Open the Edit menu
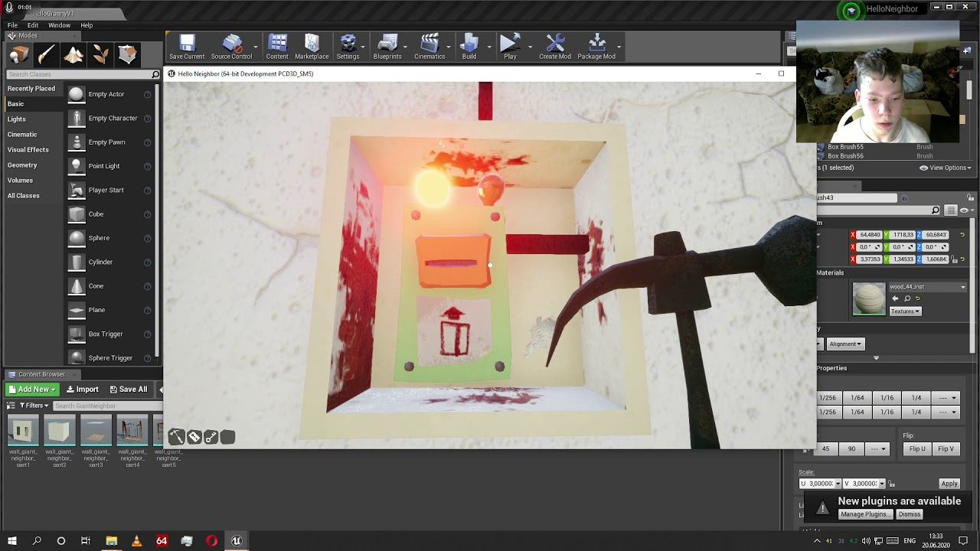 [x=33, y=25]
